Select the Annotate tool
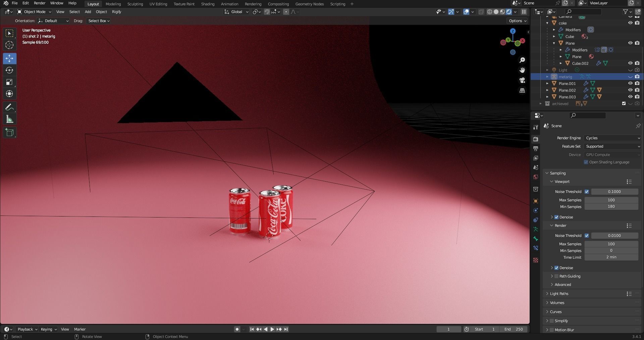 tap(9, 107)
